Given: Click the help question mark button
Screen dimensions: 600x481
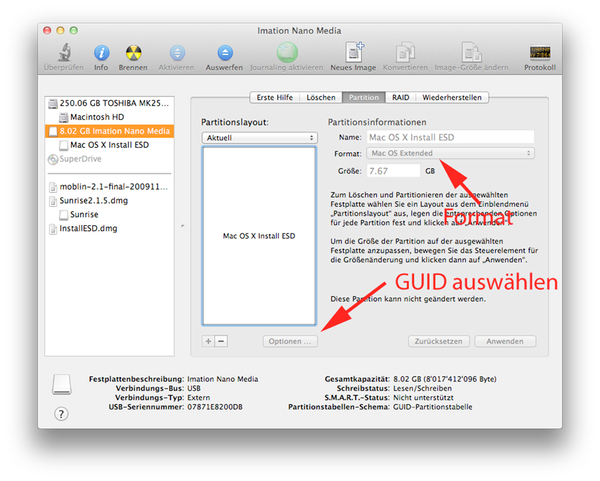Looking at the screenshot, I should [61, 413].
